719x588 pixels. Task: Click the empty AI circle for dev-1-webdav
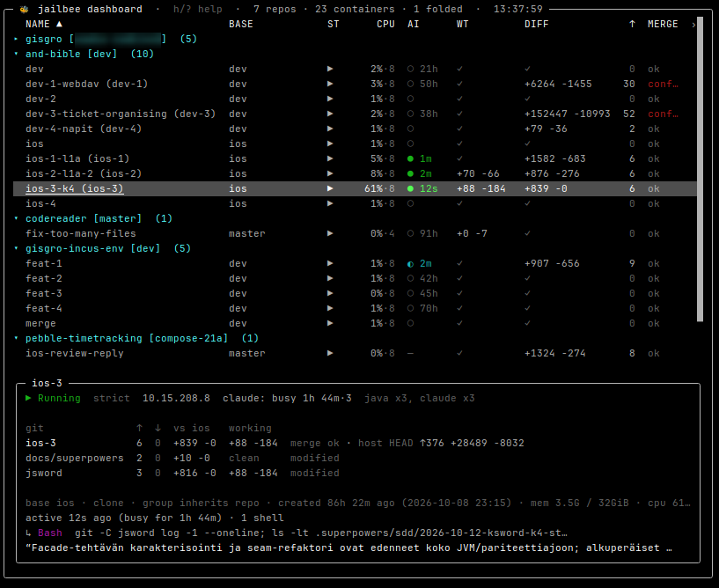click(410, 84)
